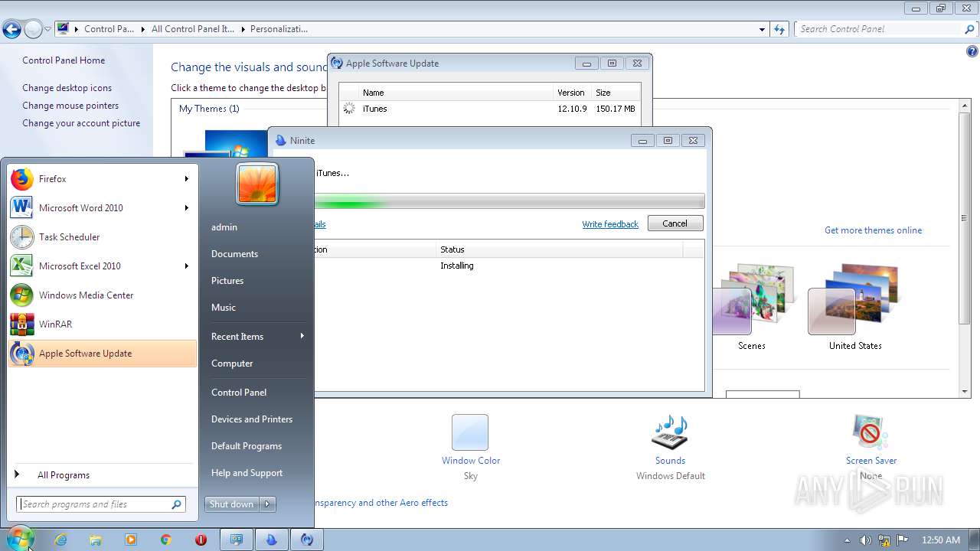The height and width of the screenshot is (551, 980).
Task: Open the Action Center flag icon
Action: tap(903, 540)
